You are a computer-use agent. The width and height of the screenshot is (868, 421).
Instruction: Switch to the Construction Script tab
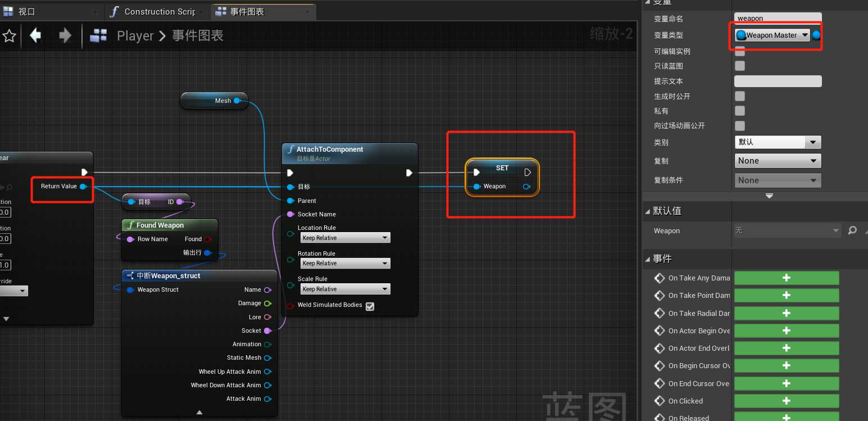coord(160,11)
